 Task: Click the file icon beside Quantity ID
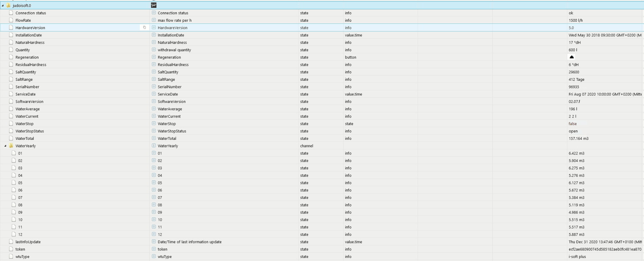11,50
